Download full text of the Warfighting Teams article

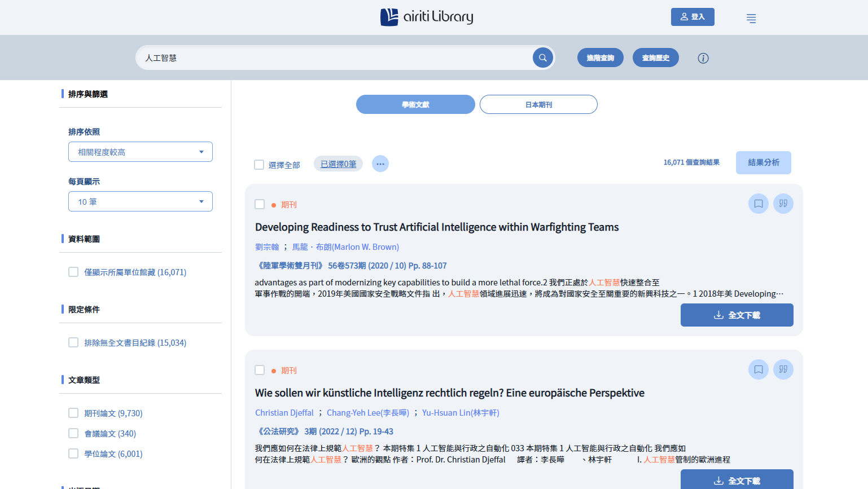(737, 315)
